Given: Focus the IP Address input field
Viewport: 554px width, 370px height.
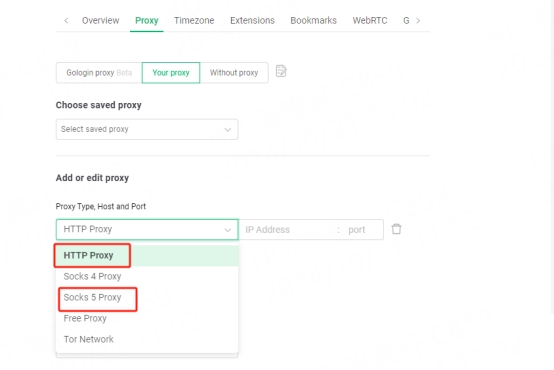Looking at the screenshot, I should pos(288,230).
